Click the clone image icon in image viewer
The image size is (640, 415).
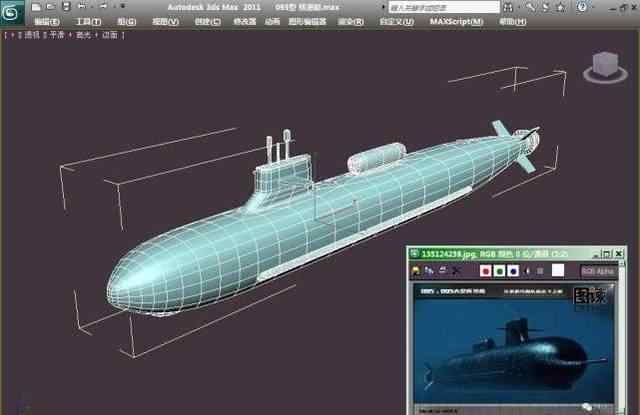pos(429,270)
